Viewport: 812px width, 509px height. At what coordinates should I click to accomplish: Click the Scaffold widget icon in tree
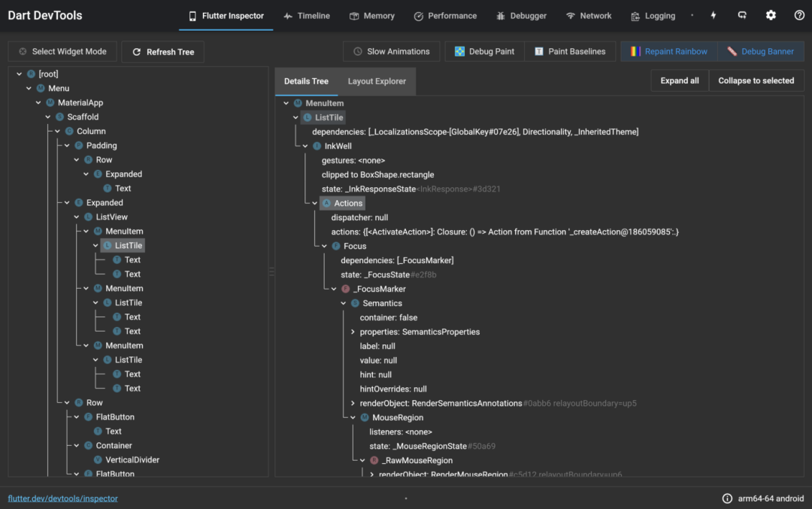pos(59,117)
